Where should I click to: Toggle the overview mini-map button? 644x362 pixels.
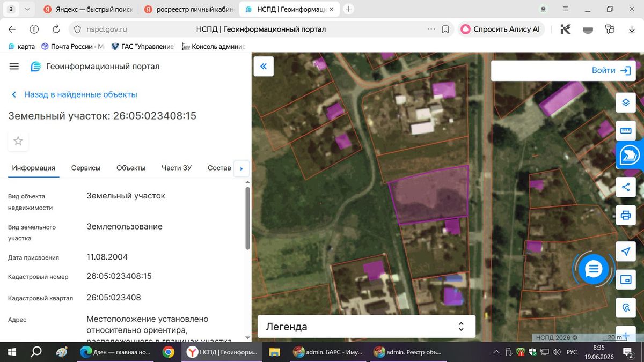(x=625, y=279)
